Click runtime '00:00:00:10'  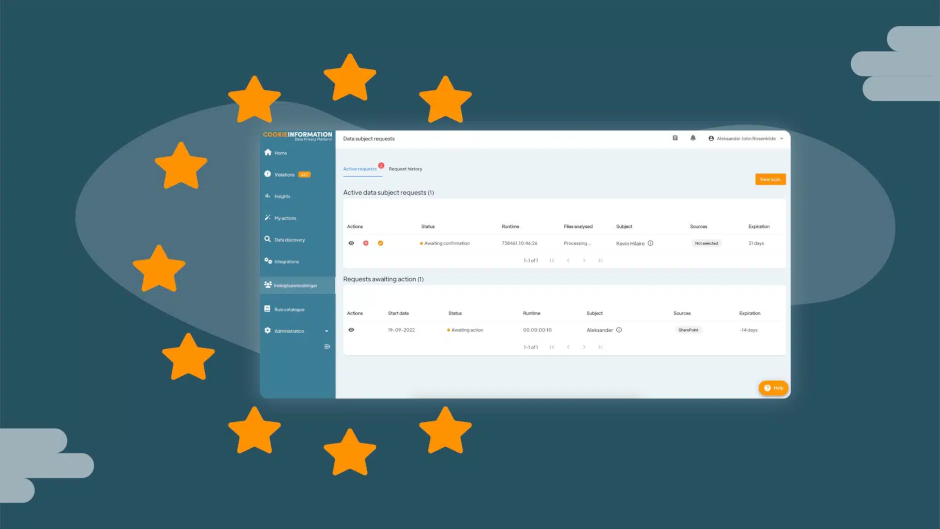[x=537, y=330]
